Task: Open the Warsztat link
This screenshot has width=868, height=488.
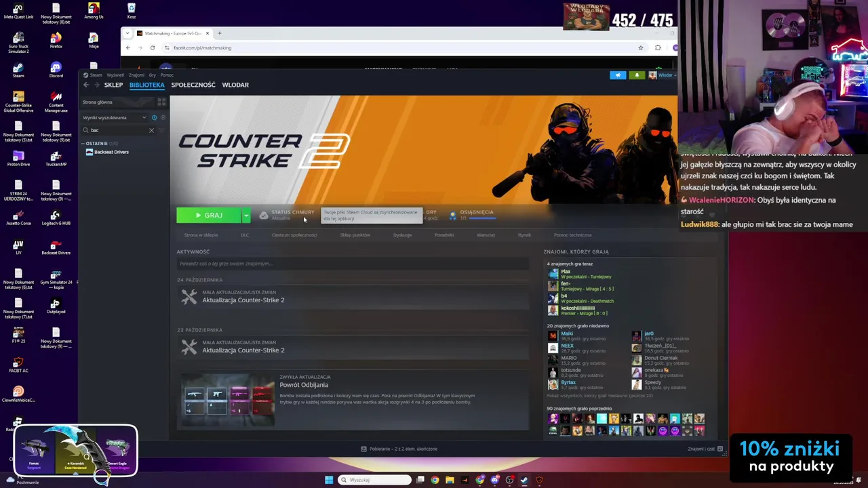Action: tap(486, 235)
